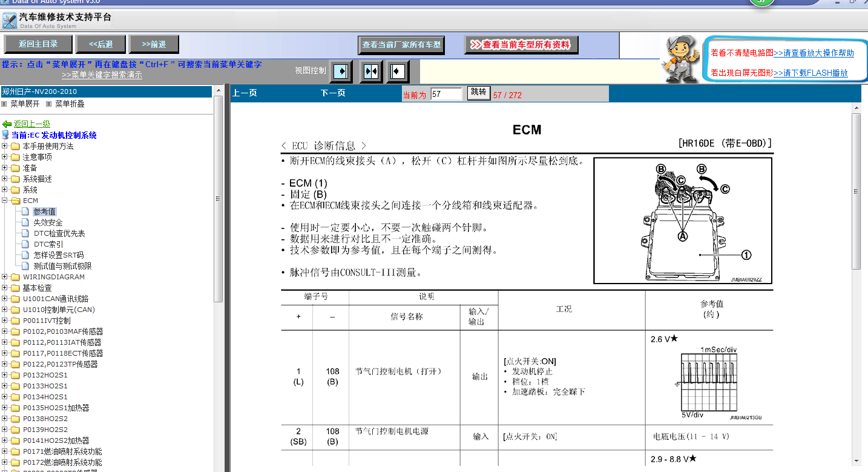Expand the 准备 tree node

[5, 168]
